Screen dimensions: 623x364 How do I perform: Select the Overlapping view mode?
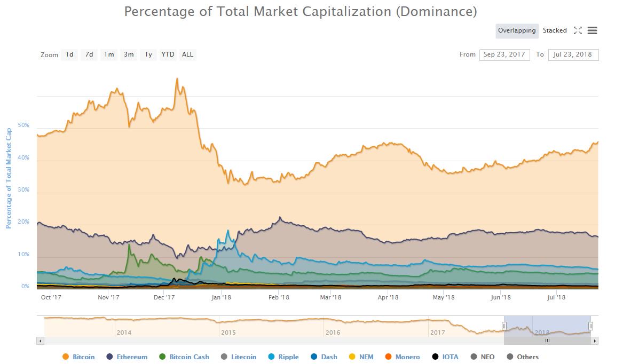tap(516, 30)
